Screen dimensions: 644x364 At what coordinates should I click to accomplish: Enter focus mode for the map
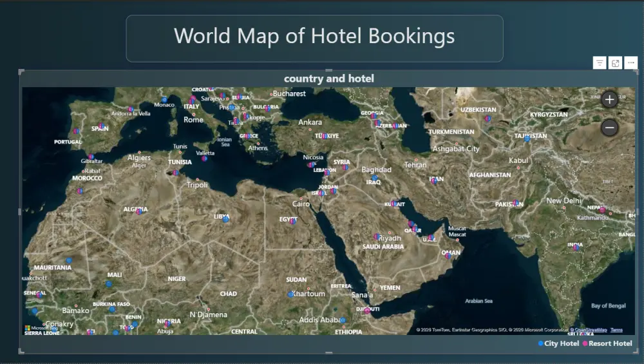(x=615, y=63)
